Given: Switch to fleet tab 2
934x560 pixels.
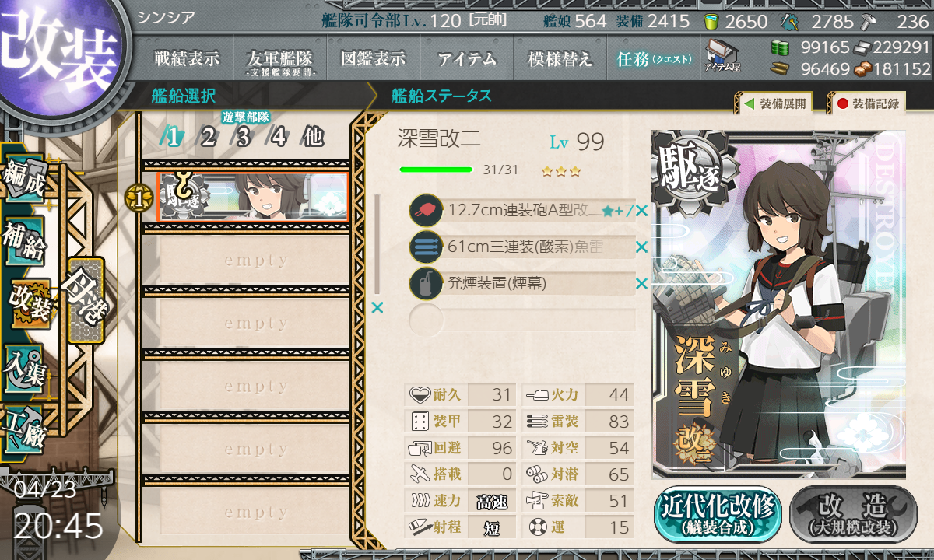Looking at the screenshot, I should [208, 138].
